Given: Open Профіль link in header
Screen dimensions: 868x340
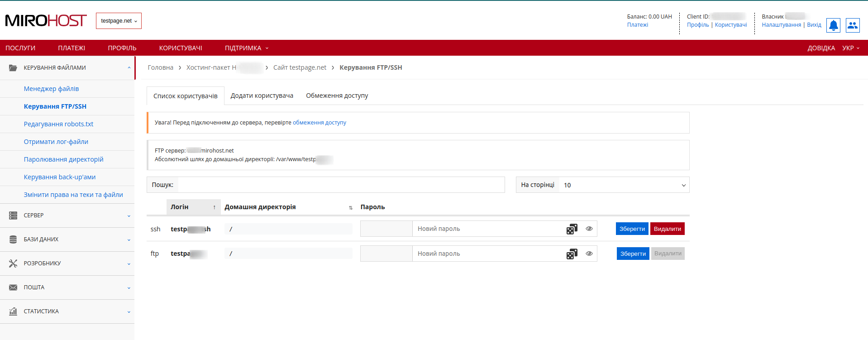Looking at the screenshot, I should pos(698,25).
